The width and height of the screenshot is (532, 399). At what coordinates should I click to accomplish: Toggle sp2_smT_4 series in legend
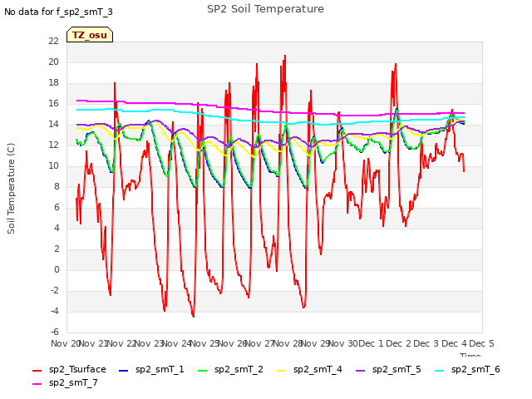[x=309, y=369]
